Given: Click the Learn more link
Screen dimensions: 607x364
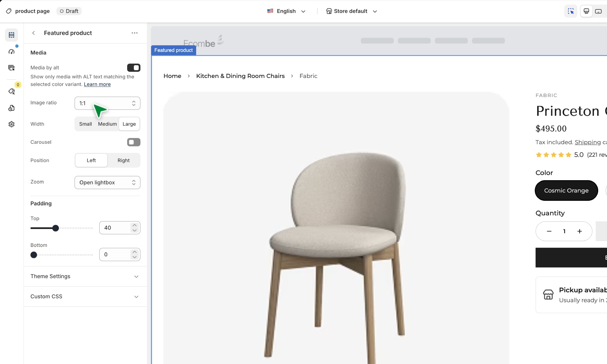Looking at the screenshot, I should click(x=97, y=84).
